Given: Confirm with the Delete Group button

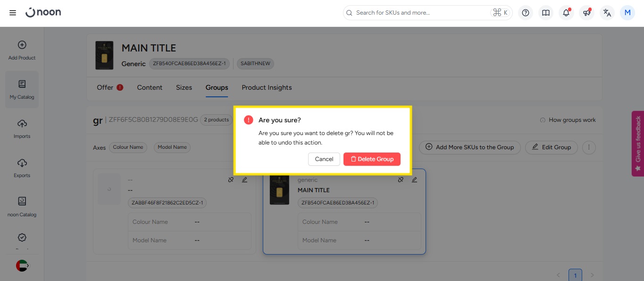Looking at the screenshot, I should point(372,159).
